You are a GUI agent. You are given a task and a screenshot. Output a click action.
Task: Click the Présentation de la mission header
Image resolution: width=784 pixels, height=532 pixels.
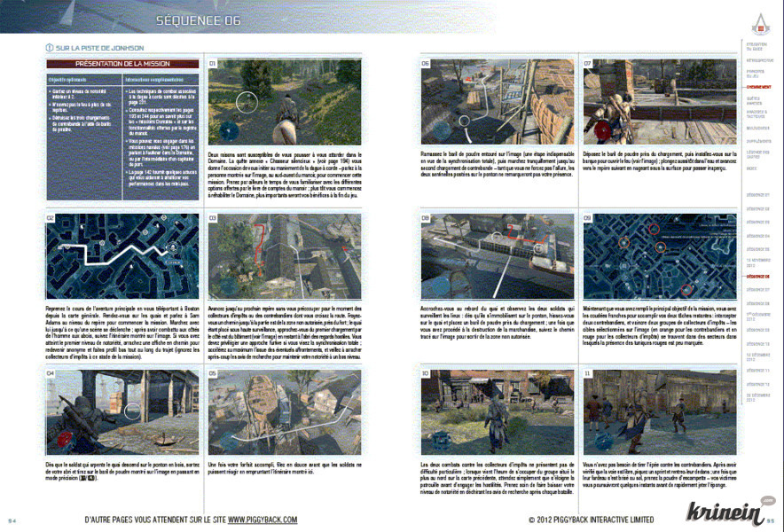tap(124, 64)
